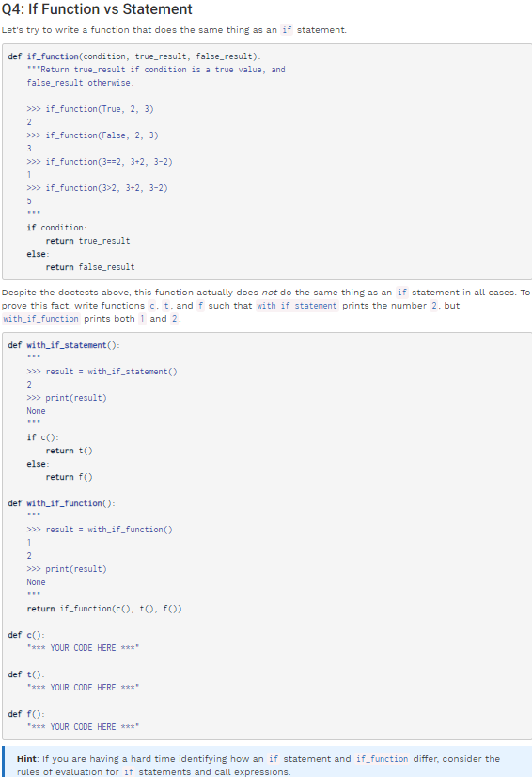Click the heading 'Q4: If Function vs Statement'
The height and width of the screenshot is (777, 532).
(x=97, y=9)
